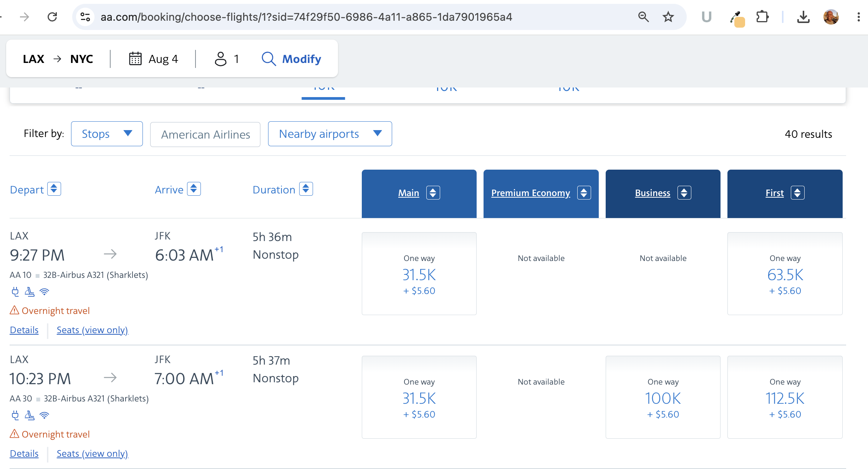Select Business 100K fare on AA 30
Screen dimensions: 868x469
coord(663,397)
